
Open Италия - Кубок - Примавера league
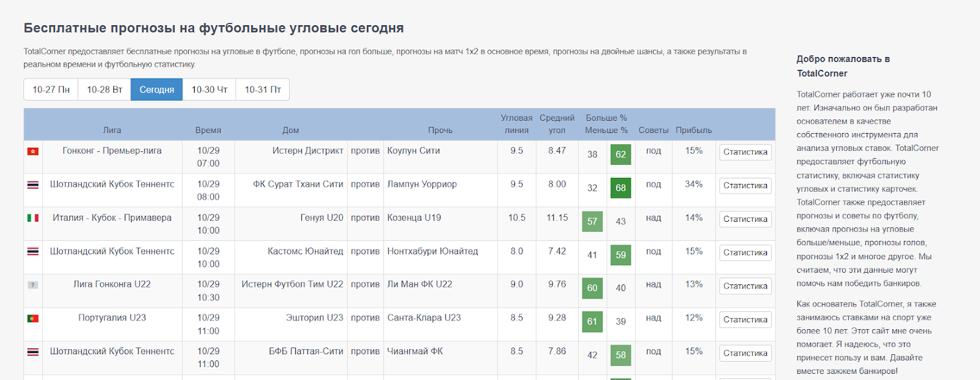point(112,218)
